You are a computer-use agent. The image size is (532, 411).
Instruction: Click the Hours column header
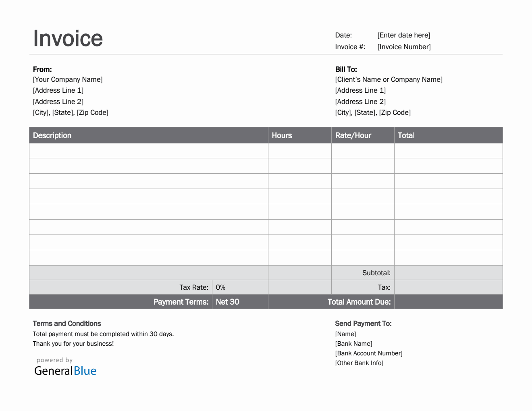[x=282, y=135]
